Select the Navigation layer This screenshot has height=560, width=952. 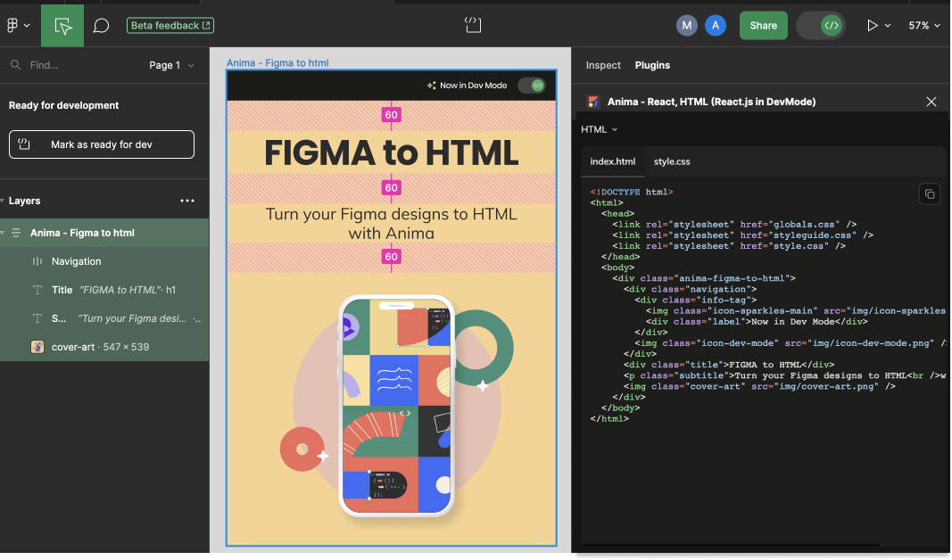coord(104,261)
